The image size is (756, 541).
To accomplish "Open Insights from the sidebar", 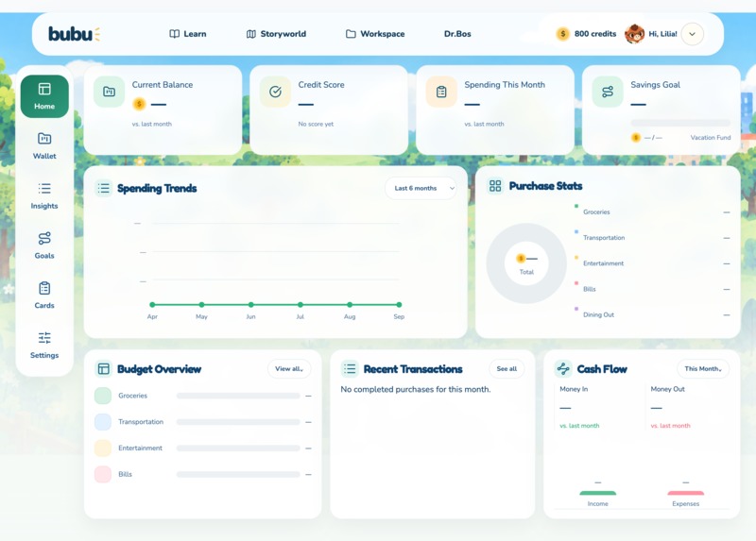I will coord(44,195).
